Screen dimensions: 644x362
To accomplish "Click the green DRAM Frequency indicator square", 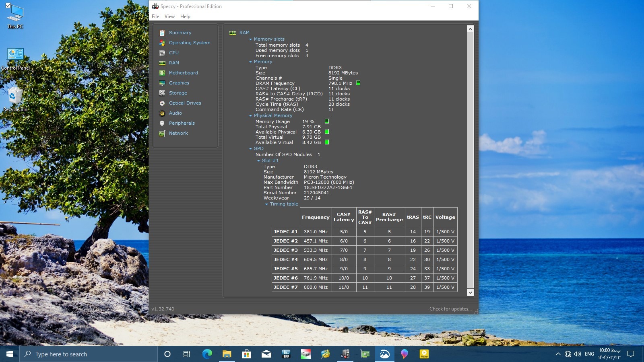I will pyautogui.click(x=358, y=83).
